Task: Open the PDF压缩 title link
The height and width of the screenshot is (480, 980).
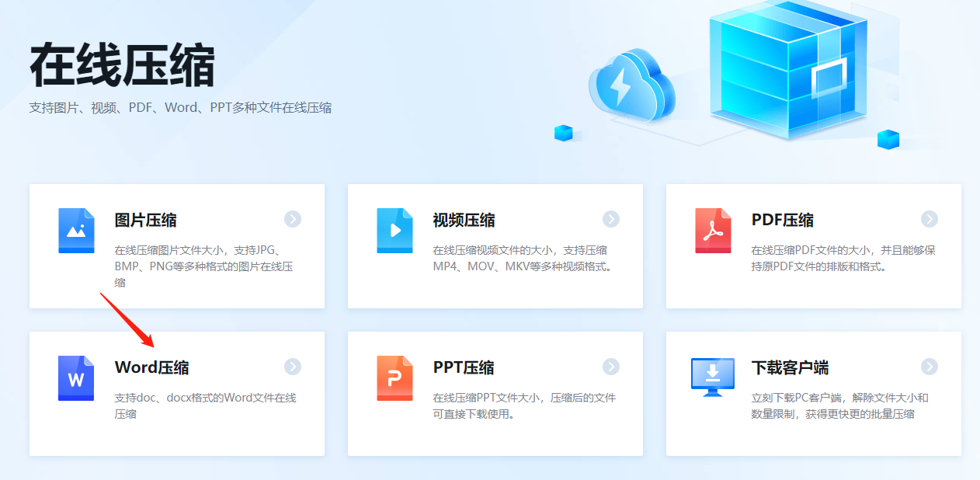Action: click(x=783, y=220)
